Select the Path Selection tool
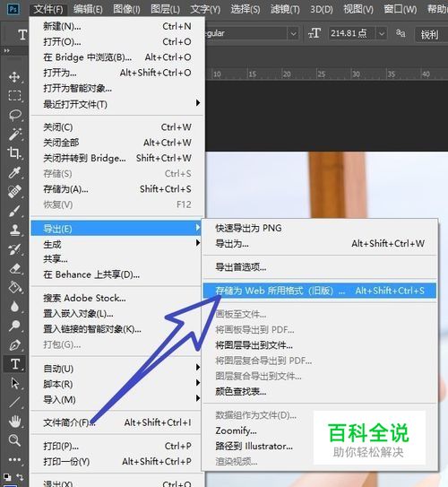This screenshot has width=448, height=487. 14,383
